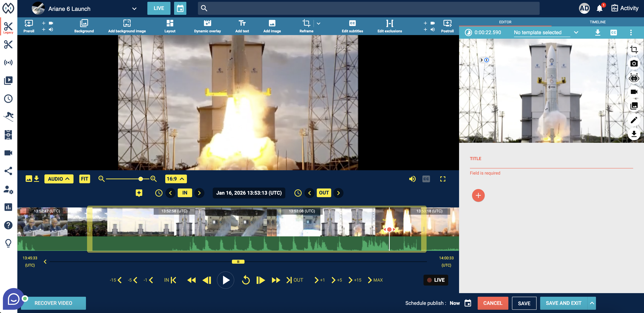Viewport: 644px width, 313px height.
Task: Open the notifications bell
Action: 599,8
